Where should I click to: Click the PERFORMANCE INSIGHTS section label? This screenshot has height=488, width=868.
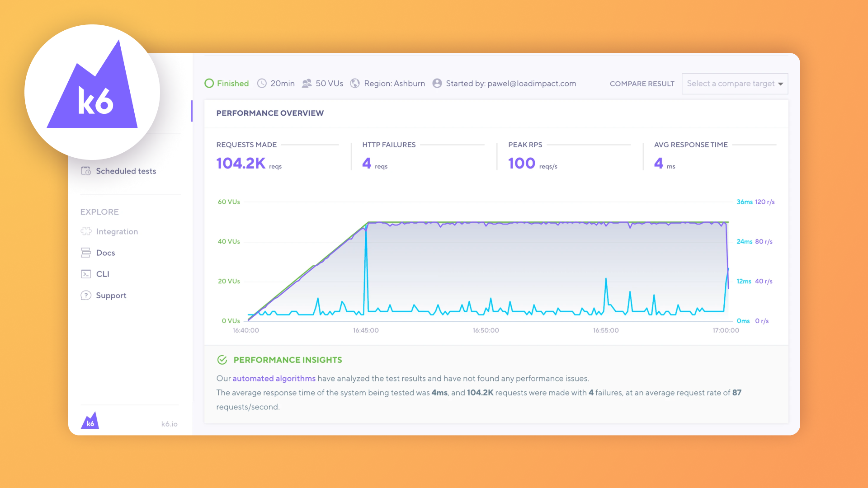pyautogui.click(x=288, y=359)
